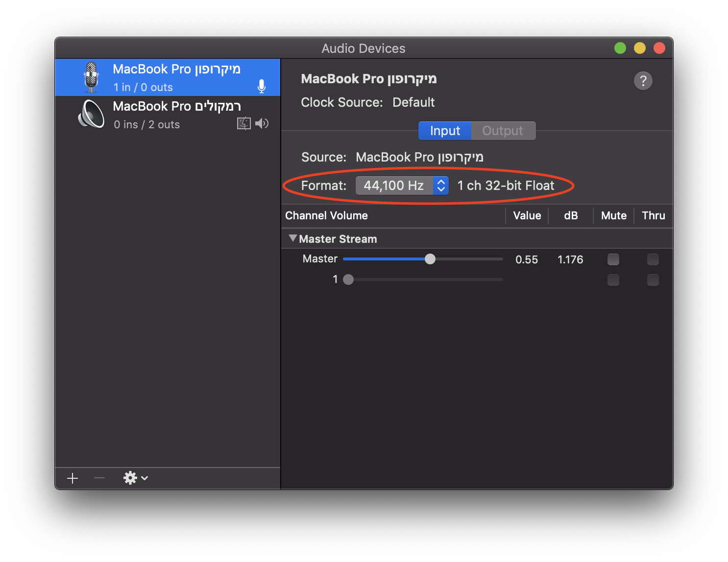
Task: Switch to the Input tab
Action: coord(445,131)
